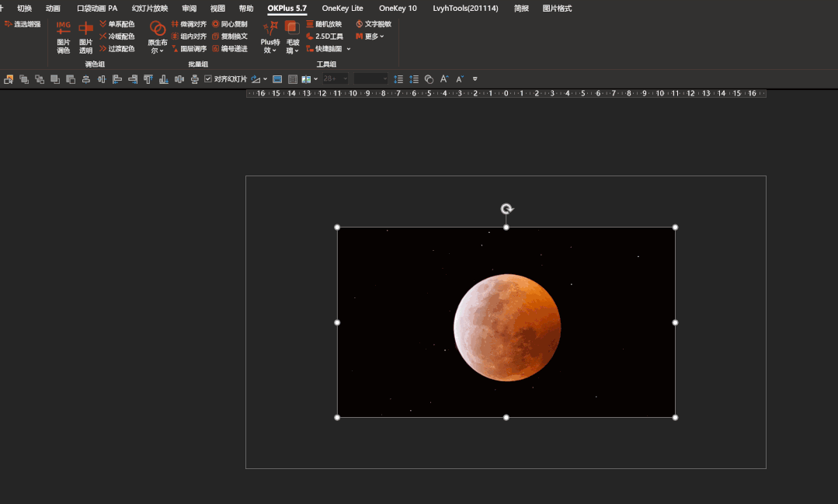Viewport: 838px width, 504px height.
Task: Open the 更多 more dropdown
Action: [x=370, y=36]
